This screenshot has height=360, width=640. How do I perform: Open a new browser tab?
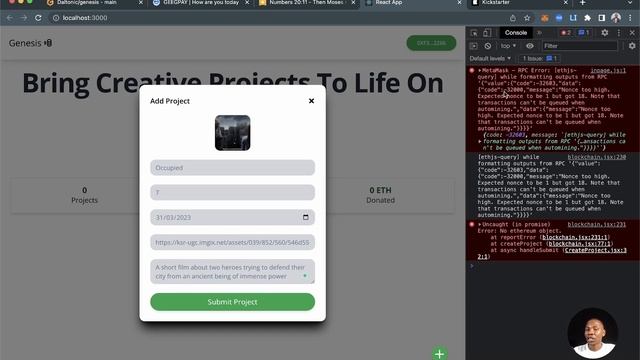coord(582,3)
